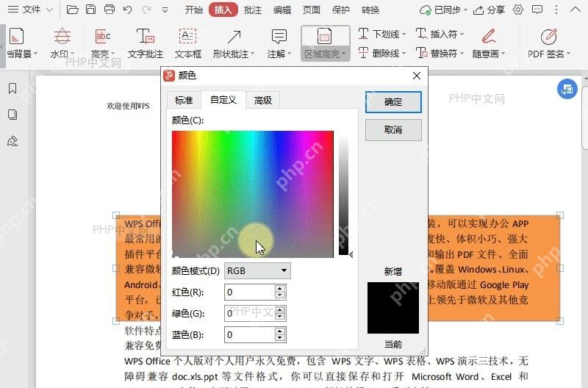This screenshot has width=588, height=388.
Task: Confirm color with 确定 button
Action: 393,102
